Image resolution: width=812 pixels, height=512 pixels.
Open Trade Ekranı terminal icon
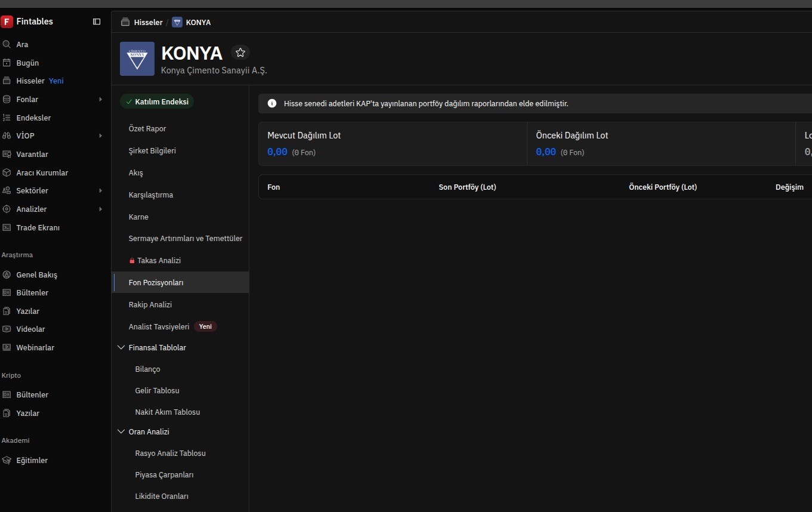7,227
